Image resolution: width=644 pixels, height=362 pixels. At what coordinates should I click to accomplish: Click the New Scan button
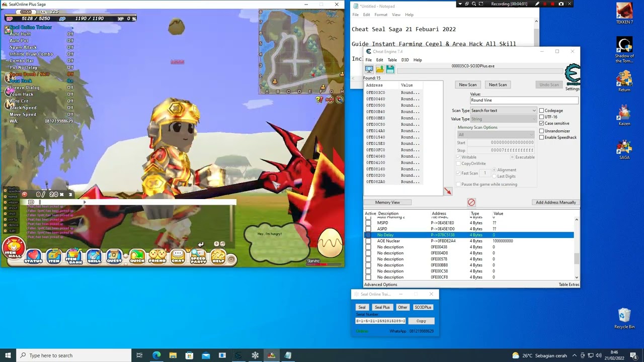[x=467, y=84]
